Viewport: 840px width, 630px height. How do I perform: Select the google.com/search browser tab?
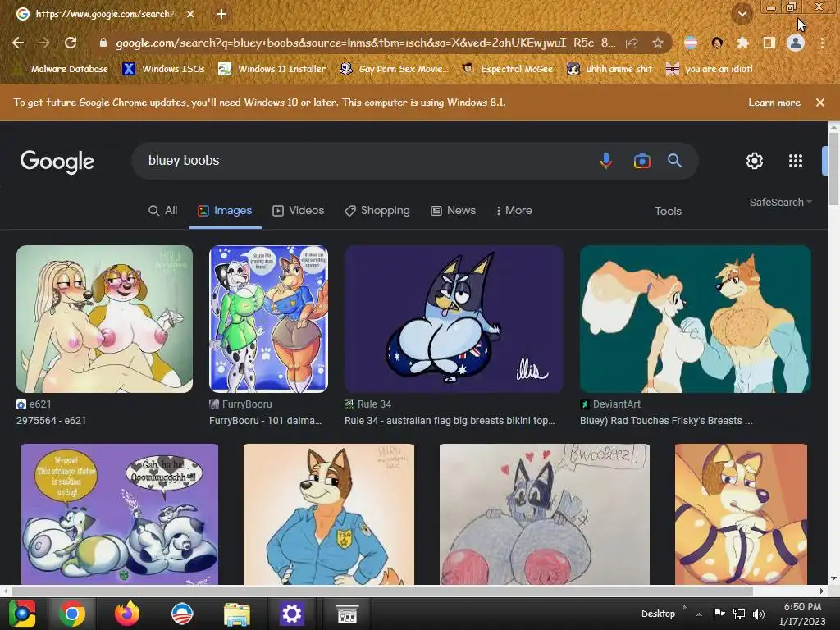click(x=104, y=14)
